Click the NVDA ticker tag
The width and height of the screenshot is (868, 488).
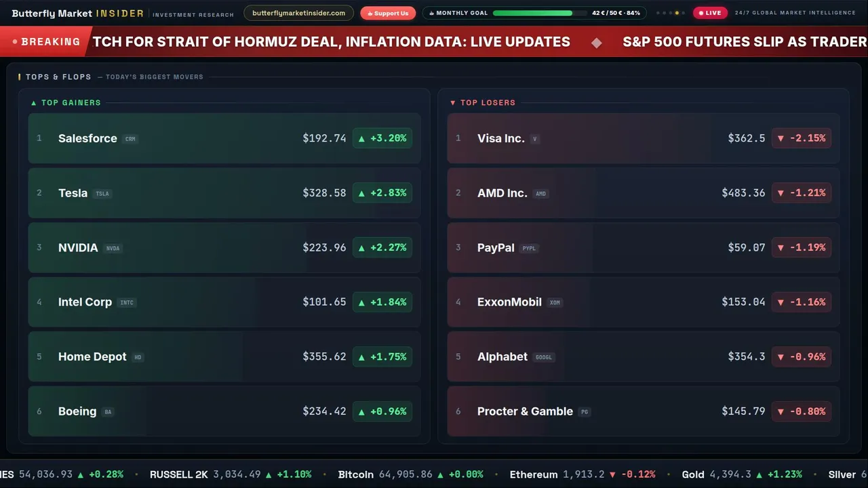113,248
